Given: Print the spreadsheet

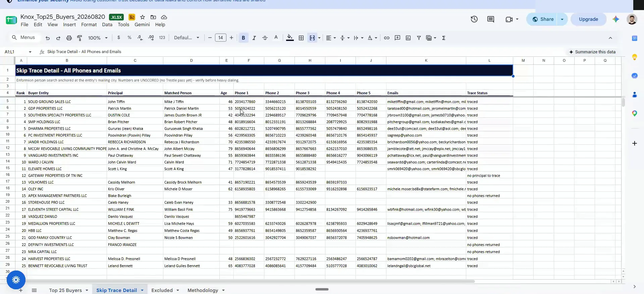Looking at the screenshot, I should [69, 38].
